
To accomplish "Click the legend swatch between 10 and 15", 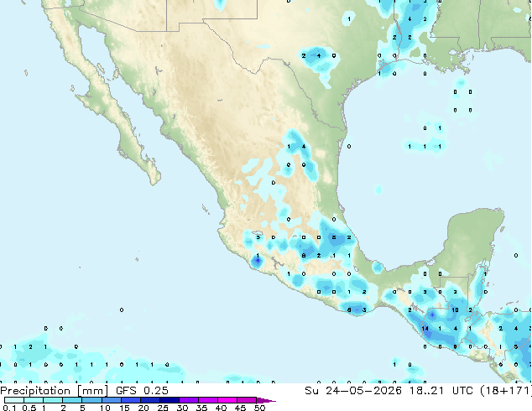I will click(111, 400).
